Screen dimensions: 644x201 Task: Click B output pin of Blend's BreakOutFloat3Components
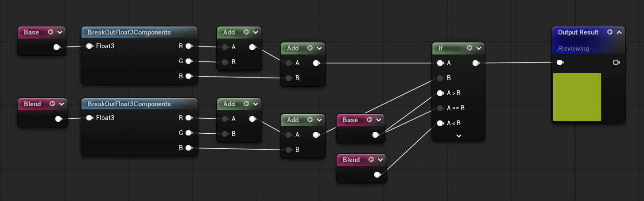(189, 148)
